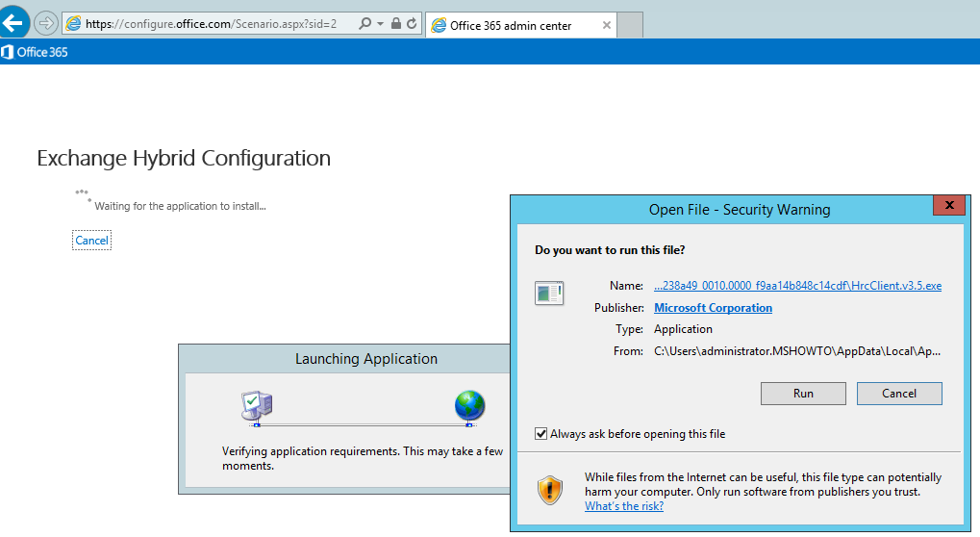Click the Office 365 logo in header
This screenshot has height=537, width=980.
tap(35, 52)
